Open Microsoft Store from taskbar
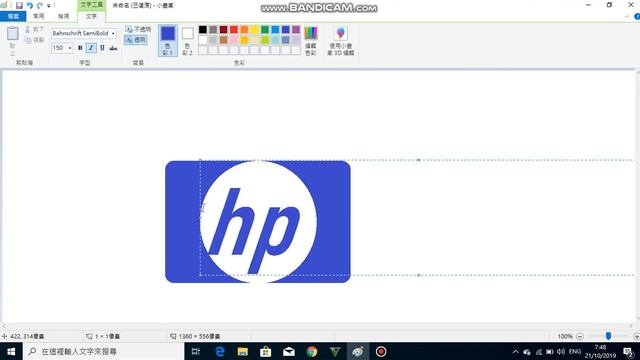The image size is (640, 360). (x=266, y=351)
